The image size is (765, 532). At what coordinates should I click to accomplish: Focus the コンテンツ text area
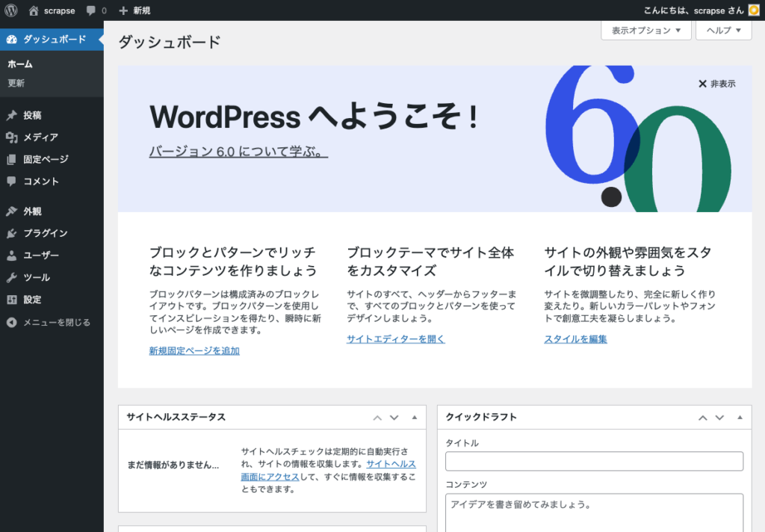[594, 513]
